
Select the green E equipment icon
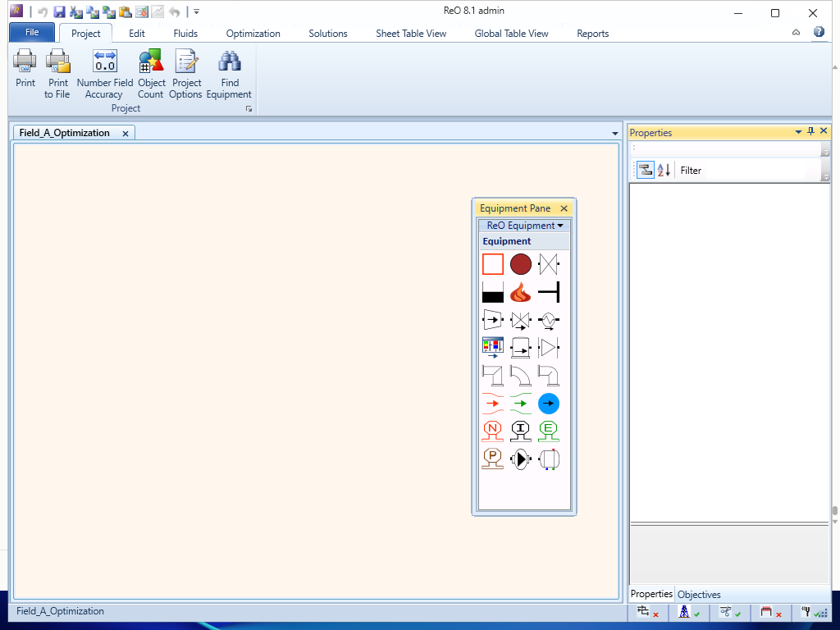[549, 431]
